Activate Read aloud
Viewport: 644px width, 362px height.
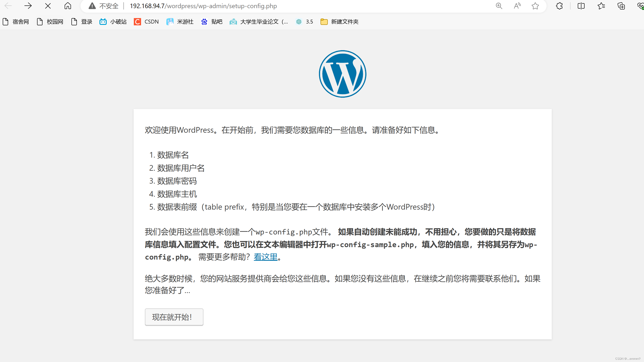point(517,6)
